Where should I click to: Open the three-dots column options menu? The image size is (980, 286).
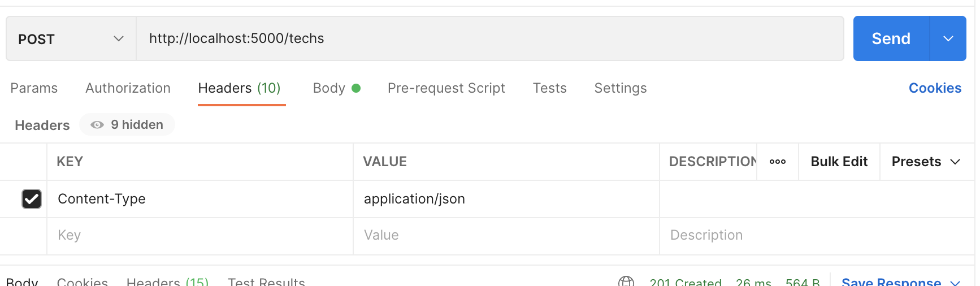point(777,162)
